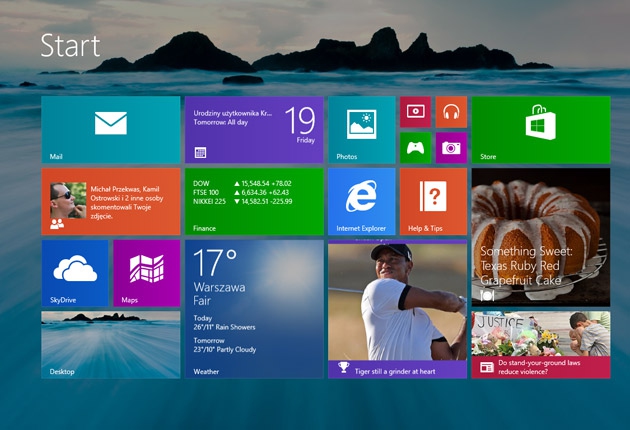Launch Internet Explorer tile

(362, 201)
